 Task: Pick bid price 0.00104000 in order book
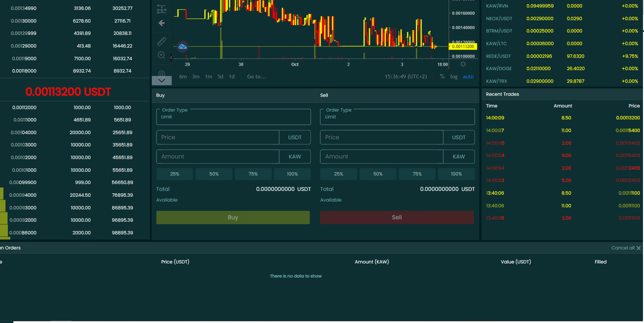pyautogui.click(x=24, y=132)
